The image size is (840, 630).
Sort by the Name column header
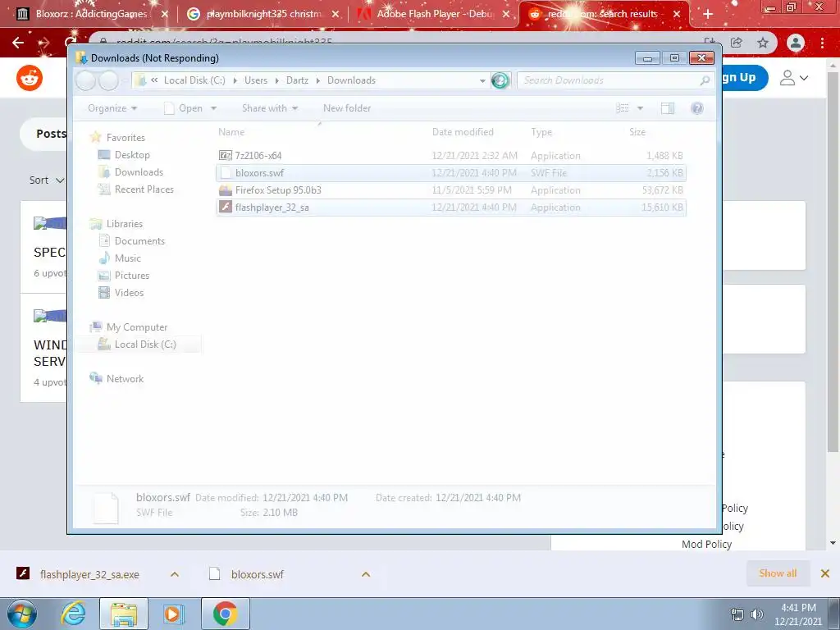pos(231,132)
